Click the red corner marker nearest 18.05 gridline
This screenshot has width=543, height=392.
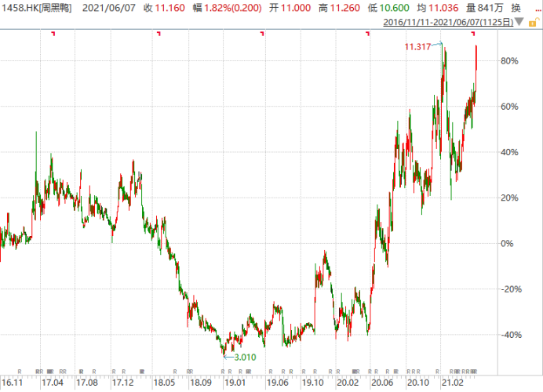[x=159, y=34]
